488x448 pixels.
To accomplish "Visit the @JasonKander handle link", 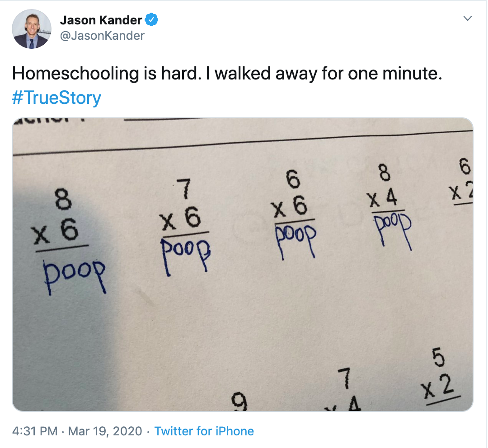I will (x=102, y=36).
